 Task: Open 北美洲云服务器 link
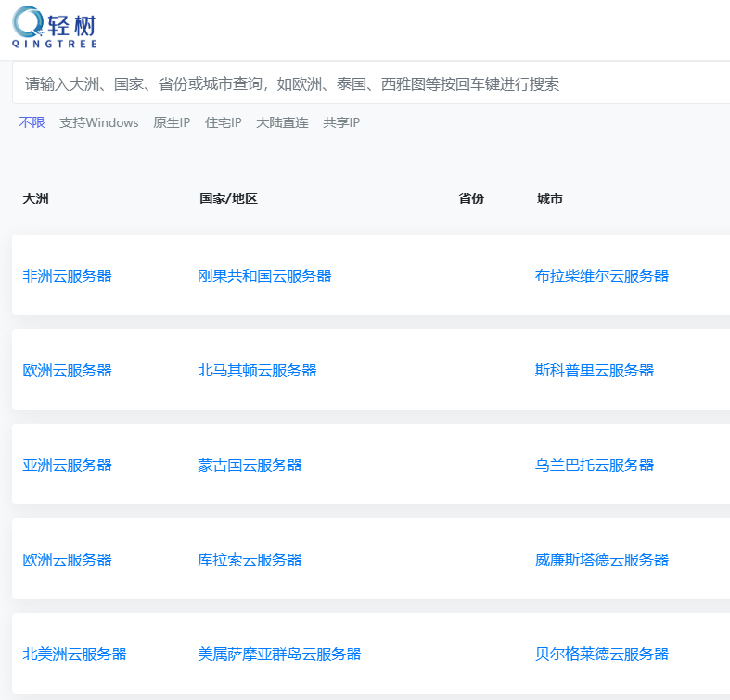pos(74,654)
